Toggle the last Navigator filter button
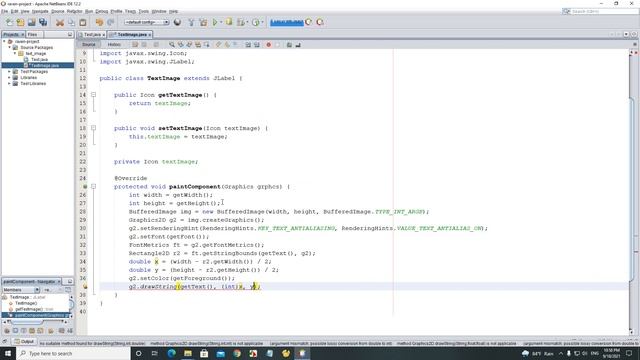Screen dimensions: 640x360 click(x=70, y=331)
